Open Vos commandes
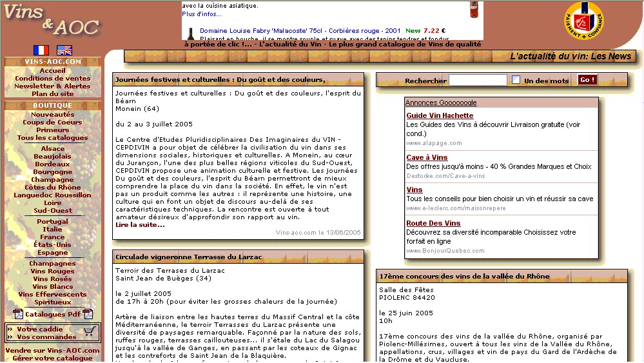The image size is (644, 363). coord(46,337)
